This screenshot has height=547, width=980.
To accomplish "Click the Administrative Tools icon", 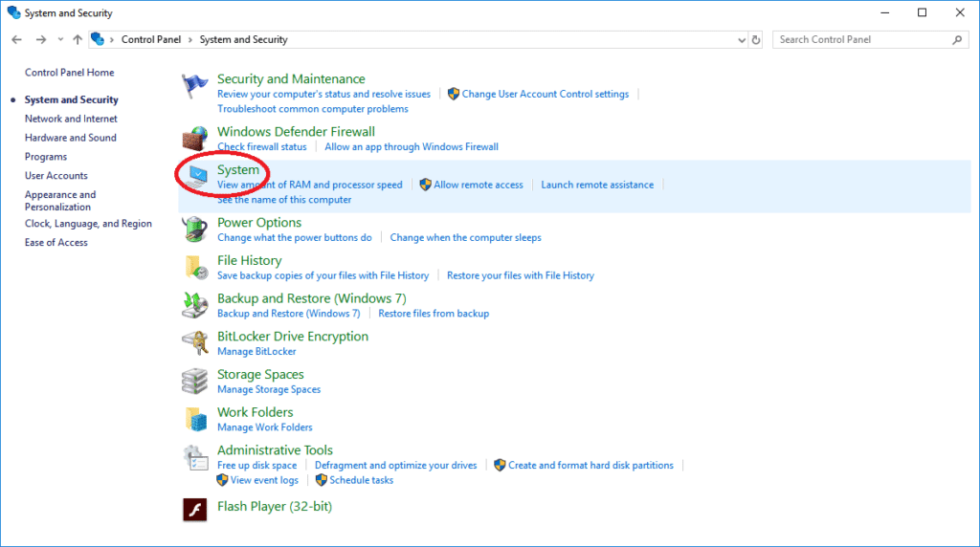I will coord(195,457).
